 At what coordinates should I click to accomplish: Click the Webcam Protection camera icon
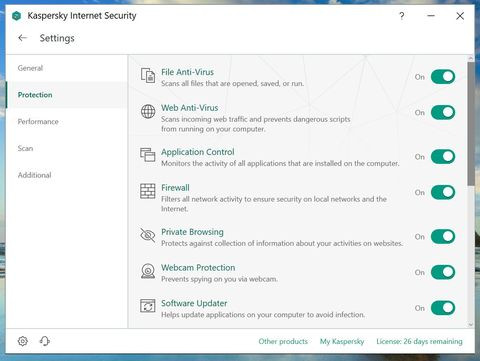pos(148,271)
